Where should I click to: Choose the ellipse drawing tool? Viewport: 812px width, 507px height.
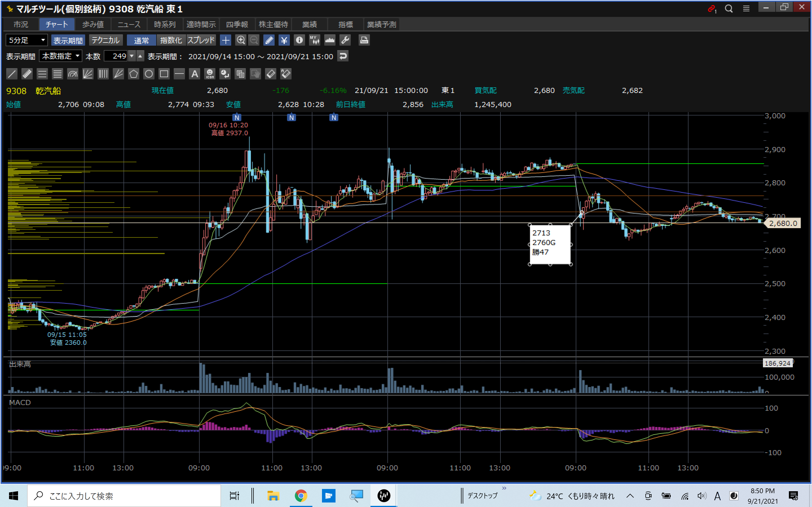coord(149,74)
